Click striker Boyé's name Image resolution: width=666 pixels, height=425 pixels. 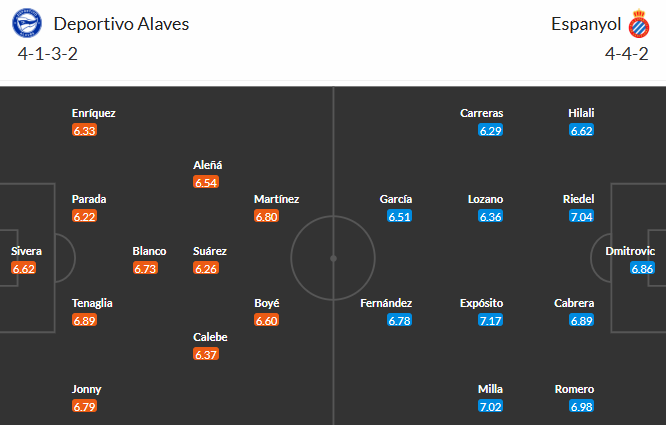click(x=268, y=303)
